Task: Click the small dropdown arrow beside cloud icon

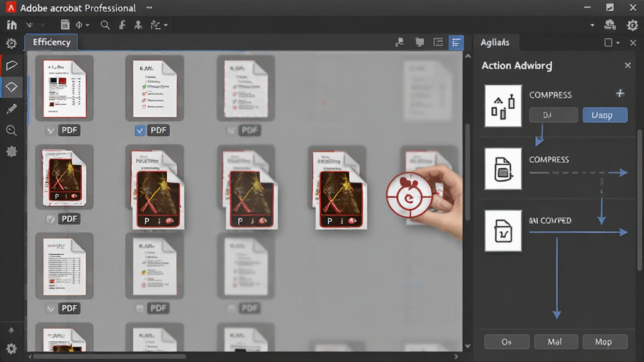Action: pyautogui.click(x=592, y=25)
